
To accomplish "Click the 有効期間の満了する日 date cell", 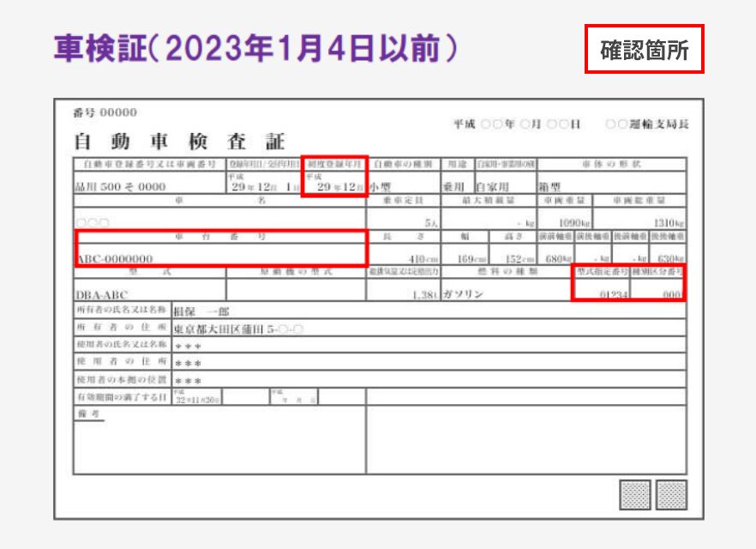I will [x=199, y=398].
